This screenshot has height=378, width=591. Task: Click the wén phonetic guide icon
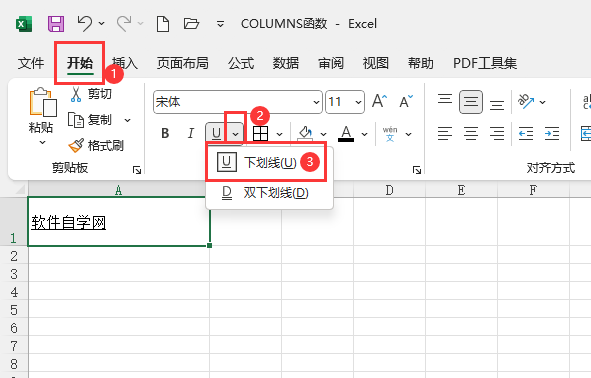390,134
